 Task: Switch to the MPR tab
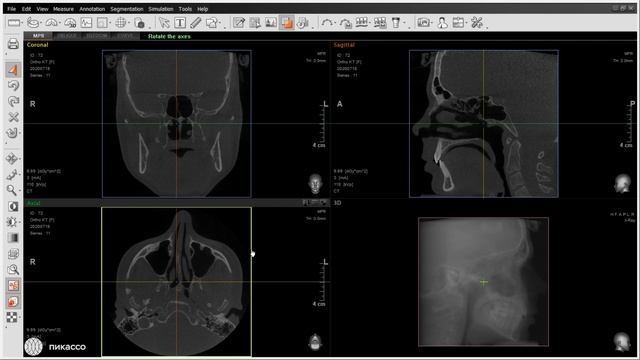point(38,36)
